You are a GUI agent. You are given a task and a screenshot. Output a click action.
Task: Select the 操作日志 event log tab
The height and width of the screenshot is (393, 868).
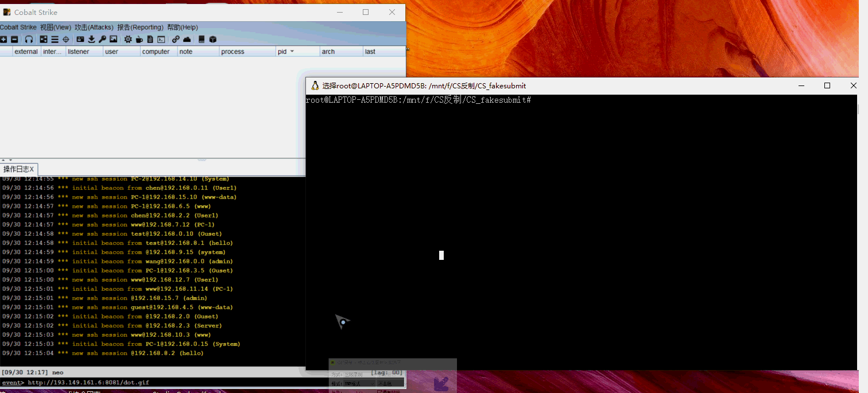[16, 169]
